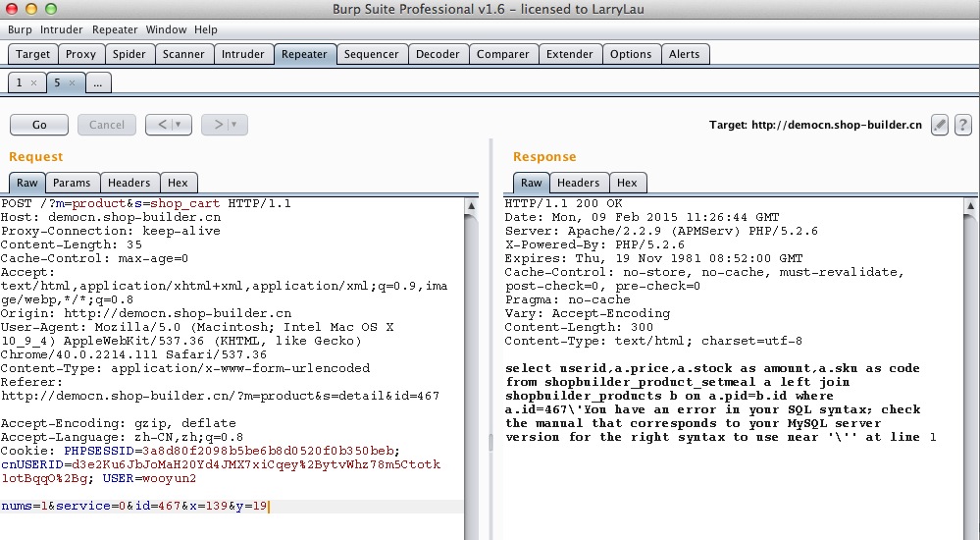Viewport: 980px width, 540px height.
Task: Click the Cancel button
Action: coord(107,125)
